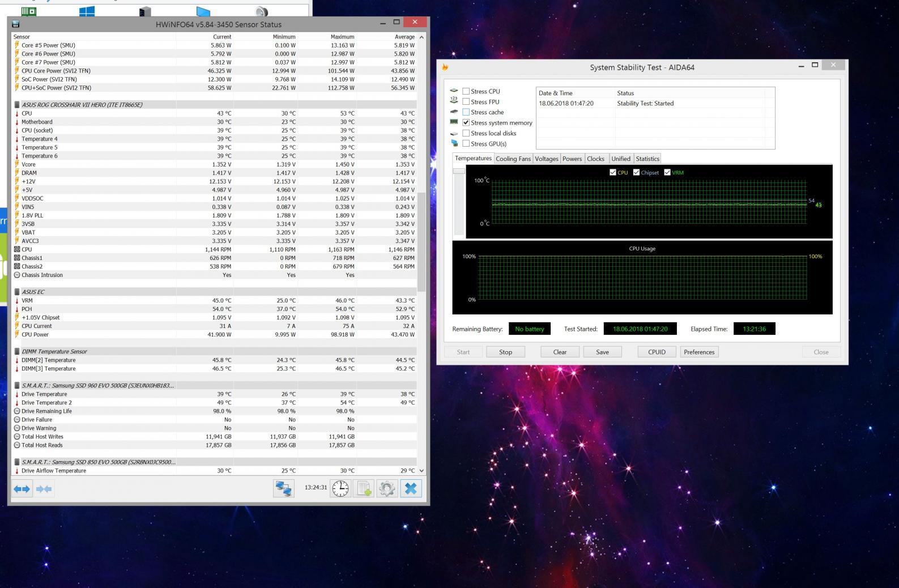Screen dimensions: 899x588
Task: Click the collapse columns inward-arrows icon
Action: click(x=44, y=488)
